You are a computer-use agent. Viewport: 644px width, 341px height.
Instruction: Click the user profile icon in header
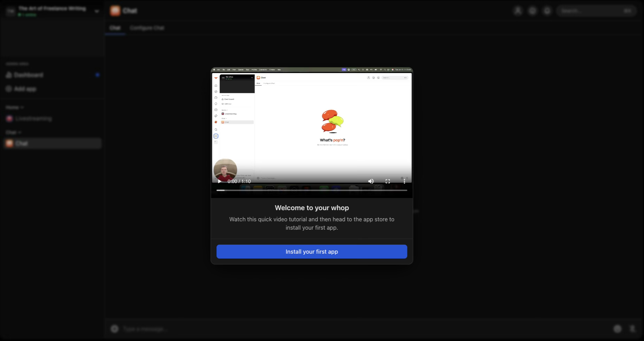pos(518,11)
